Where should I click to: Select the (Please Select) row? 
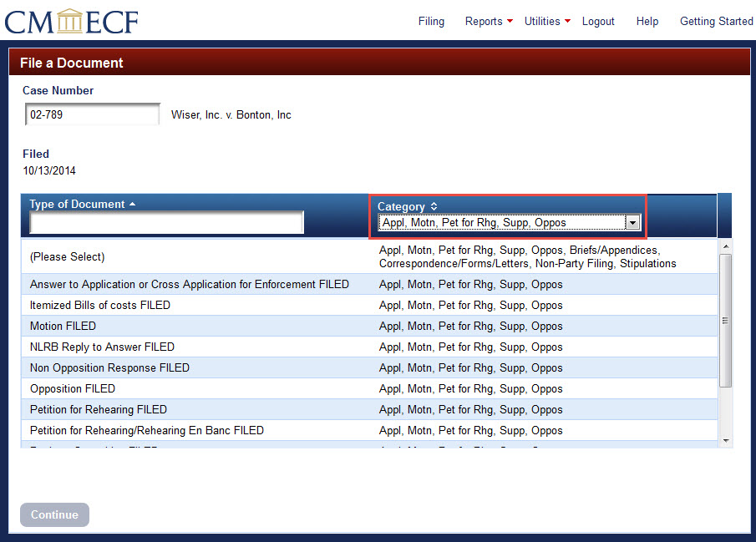point(369,256)
